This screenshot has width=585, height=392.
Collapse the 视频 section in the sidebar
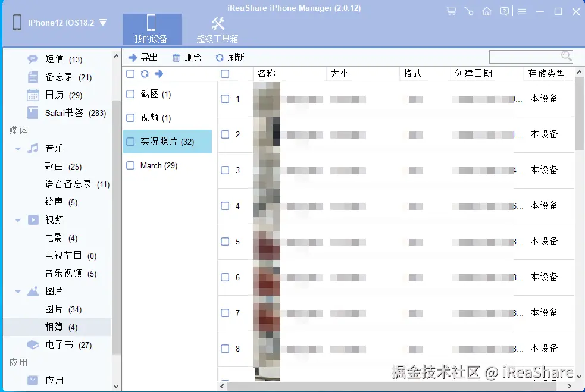point(17,219)
